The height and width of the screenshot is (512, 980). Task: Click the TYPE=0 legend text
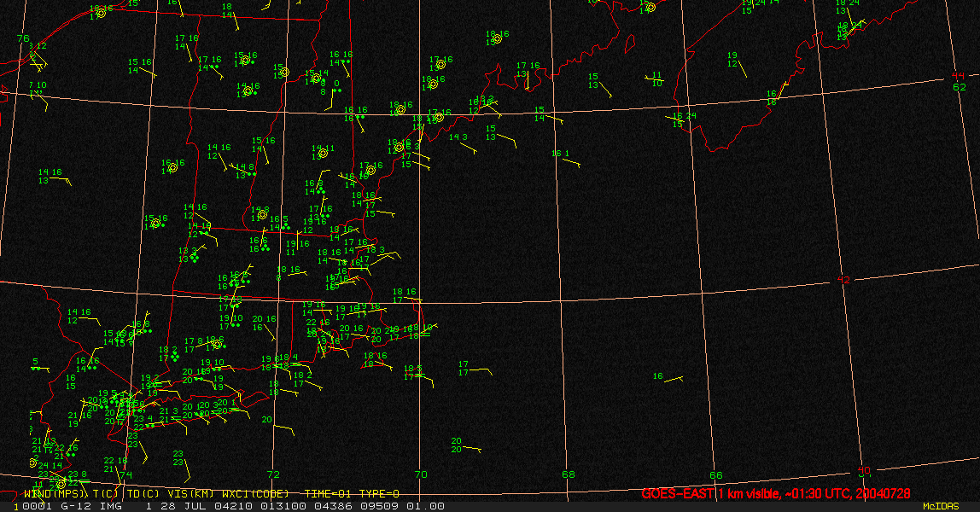pyautogui.click(x=379, y=494)
